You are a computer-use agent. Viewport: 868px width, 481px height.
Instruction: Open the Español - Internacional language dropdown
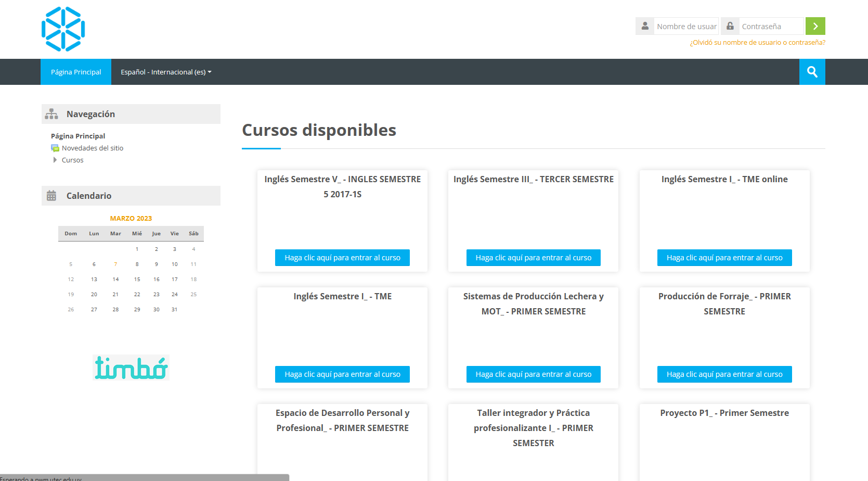click(x=166, y=72)
